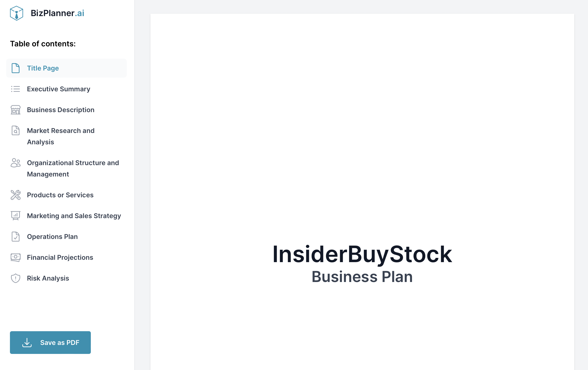588x370 pixels.
Task: Click the Save as PDF button
Action: (x=50, y=343)
